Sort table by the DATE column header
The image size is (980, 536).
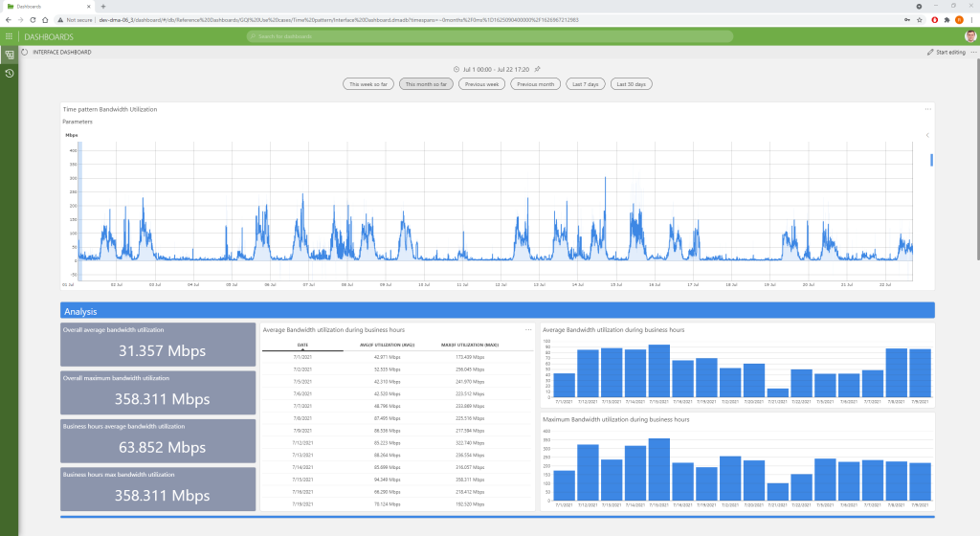[302, 346]
